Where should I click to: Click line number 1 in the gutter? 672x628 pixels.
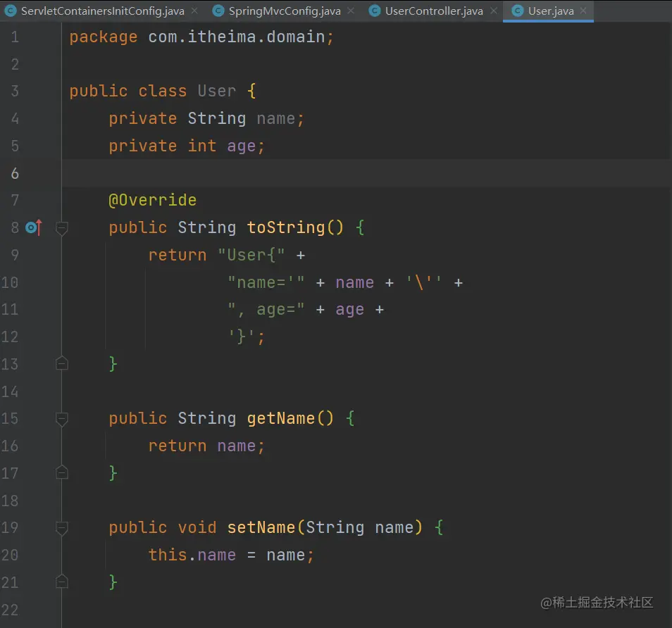15,37
